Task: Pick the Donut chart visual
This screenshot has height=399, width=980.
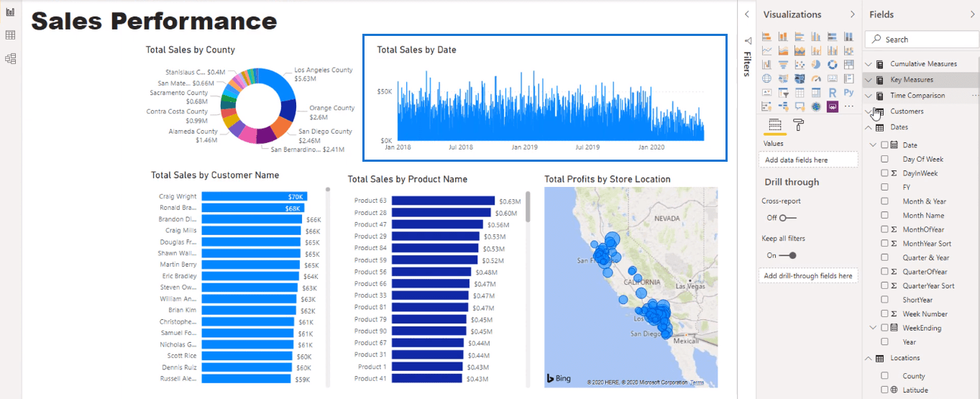Action: pos(833,65)
